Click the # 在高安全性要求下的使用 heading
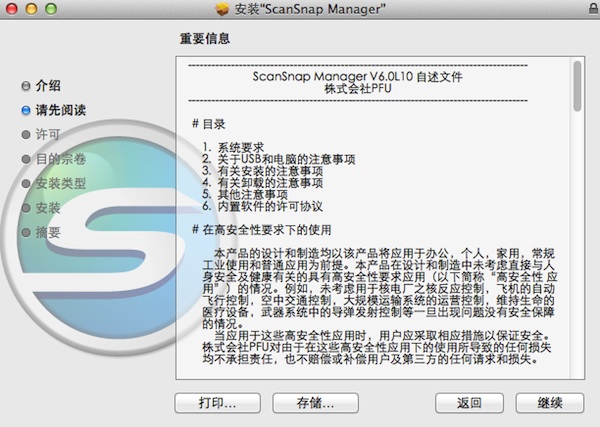The width and height of the screenshot is (600, 427). [261, 230]
